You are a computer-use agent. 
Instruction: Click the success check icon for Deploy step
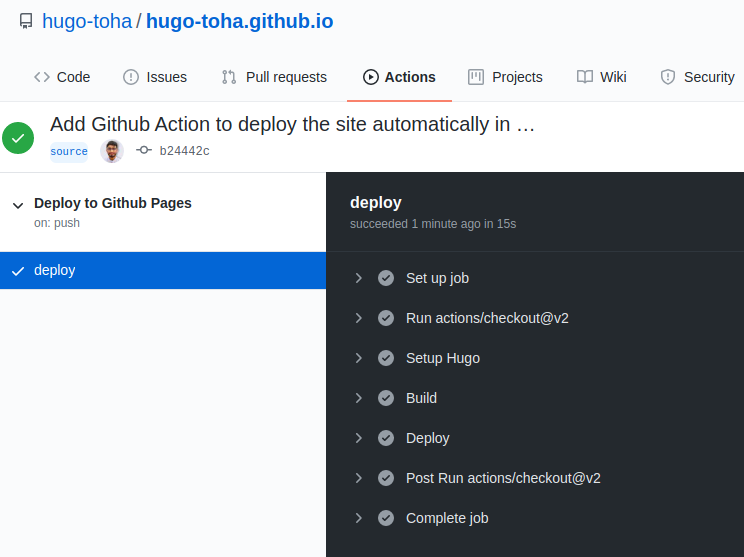click(386, 438)
